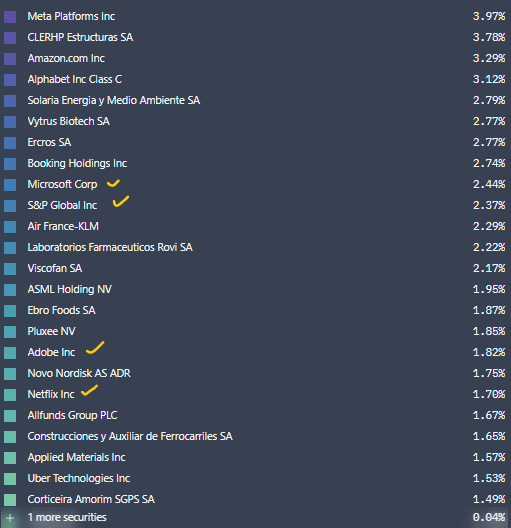Select Ercros SA holding name

point(49,142)
